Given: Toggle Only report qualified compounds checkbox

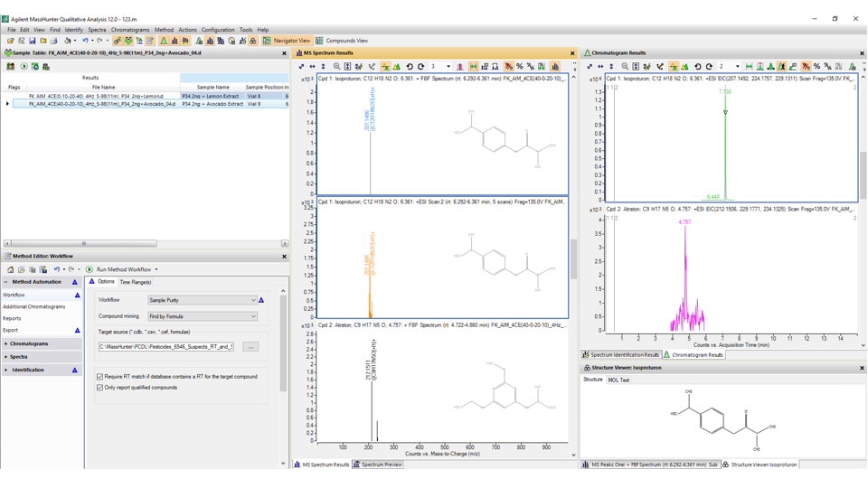Looking at the screenshot, I should tap(100, 388).
